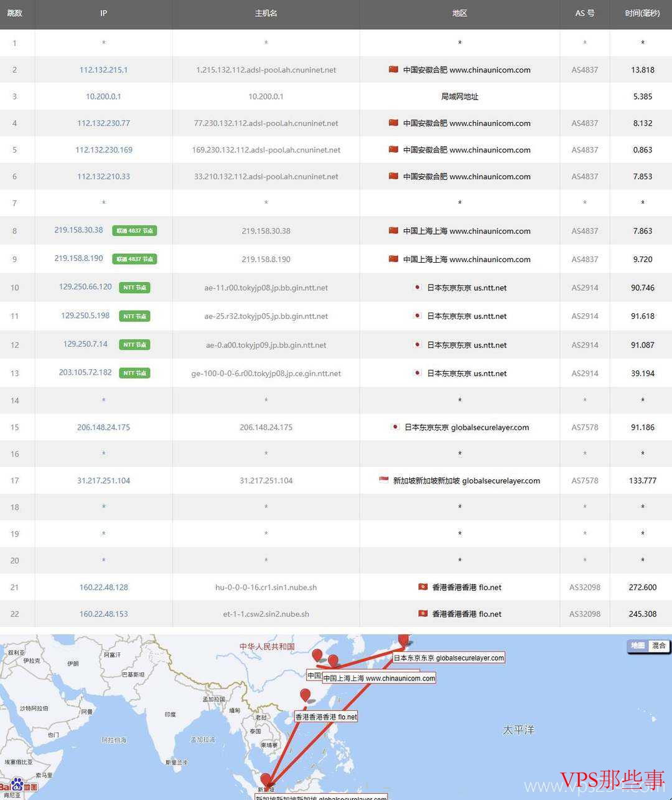Open IP link 112.132.230.77

tap(103, 123)
